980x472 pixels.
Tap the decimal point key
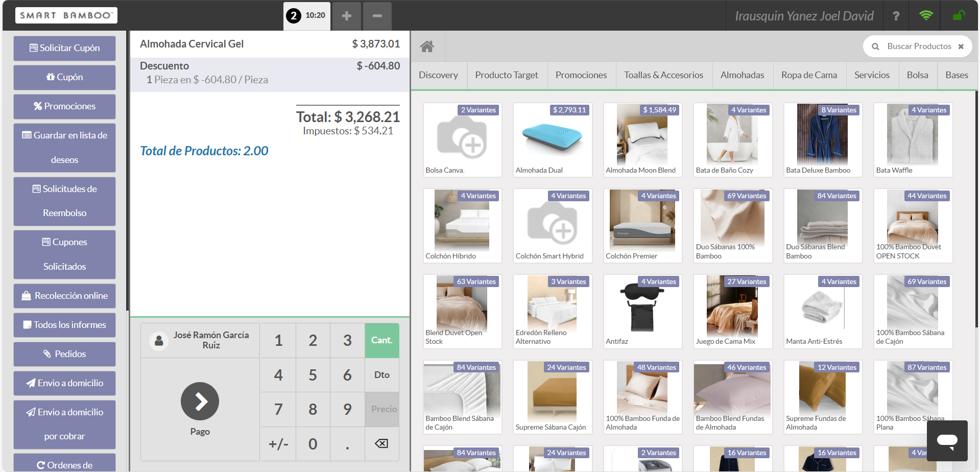click(x=347, y=444)
